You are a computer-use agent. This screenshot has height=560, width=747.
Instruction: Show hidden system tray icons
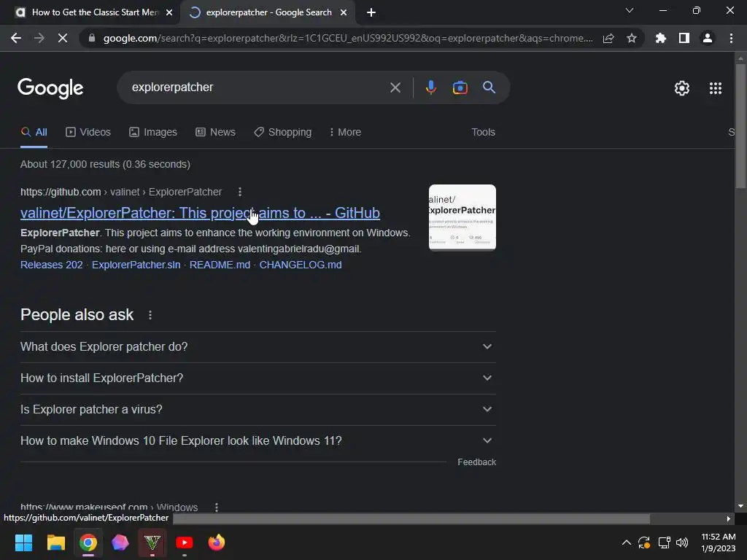tap(627, 542)
